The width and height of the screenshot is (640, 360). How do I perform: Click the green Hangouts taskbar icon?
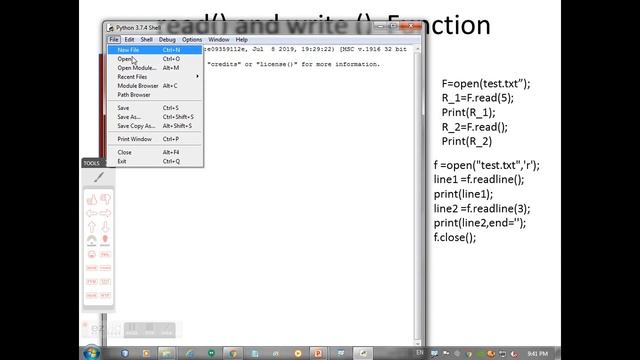[211, 353]
